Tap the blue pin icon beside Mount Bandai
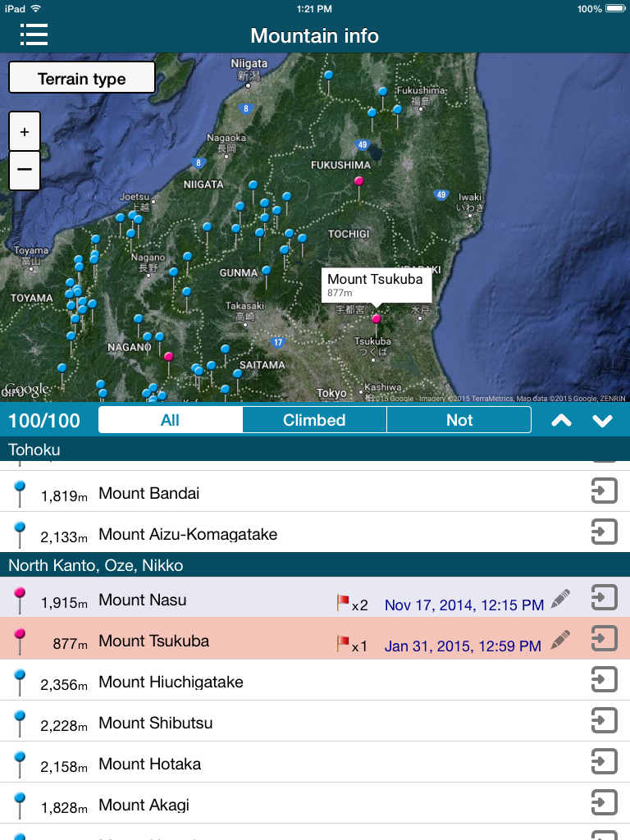Image resolution: width=630 pixels, height=840 pixels. [x=20, y=493]
